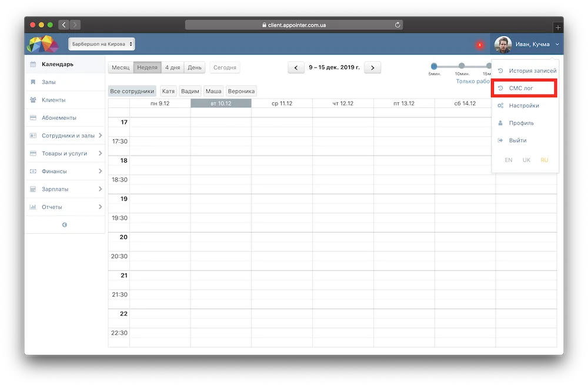Click the Клиенты people icon
The height and width of the screenshot is (387, 588).
(x=33, y=100)
